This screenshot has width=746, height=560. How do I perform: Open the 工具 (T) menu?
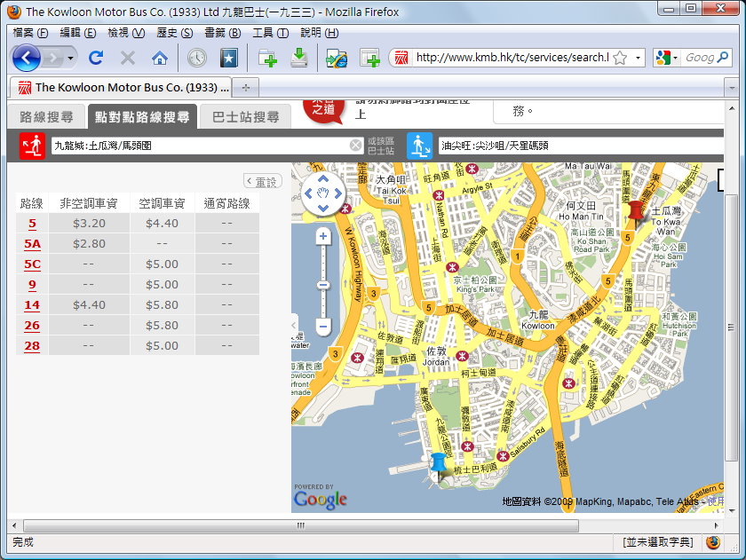tap(270, 33)
